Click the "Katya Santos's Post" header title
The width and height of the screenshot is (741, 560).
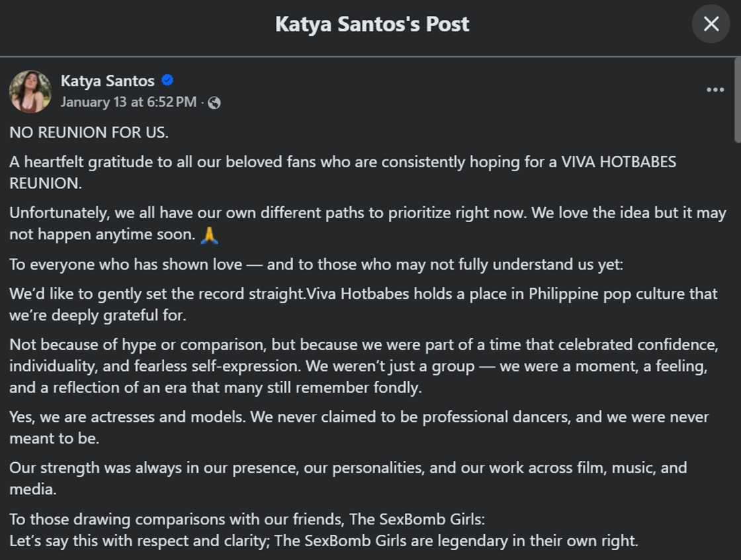point(372,25)
